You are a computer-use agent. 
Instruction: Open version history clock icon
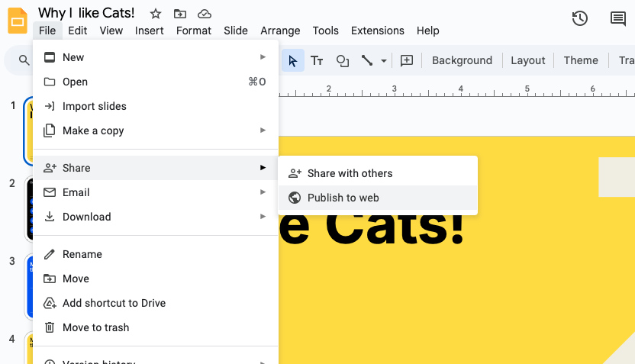click(579, 19)
